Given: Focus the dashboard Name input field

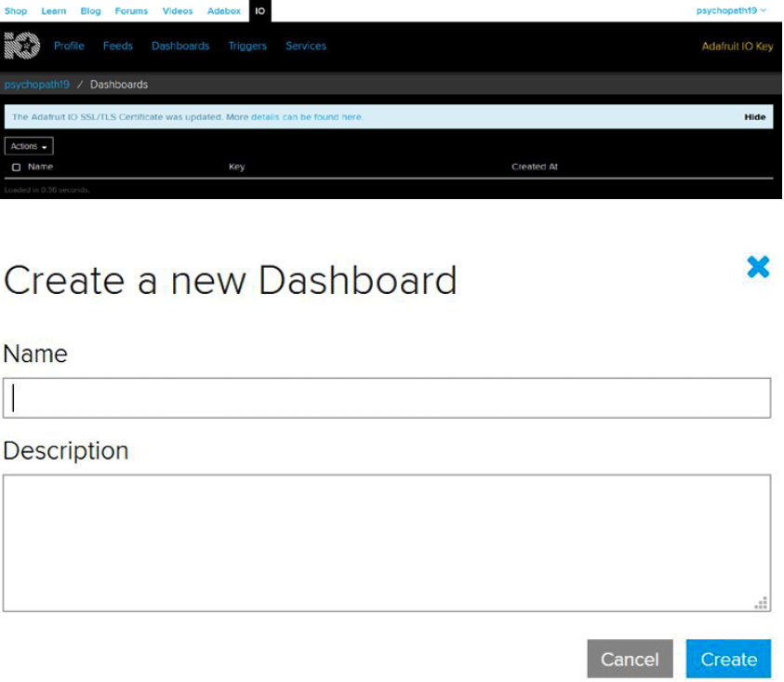Looking at the screenshot, I should click(387, 398).
